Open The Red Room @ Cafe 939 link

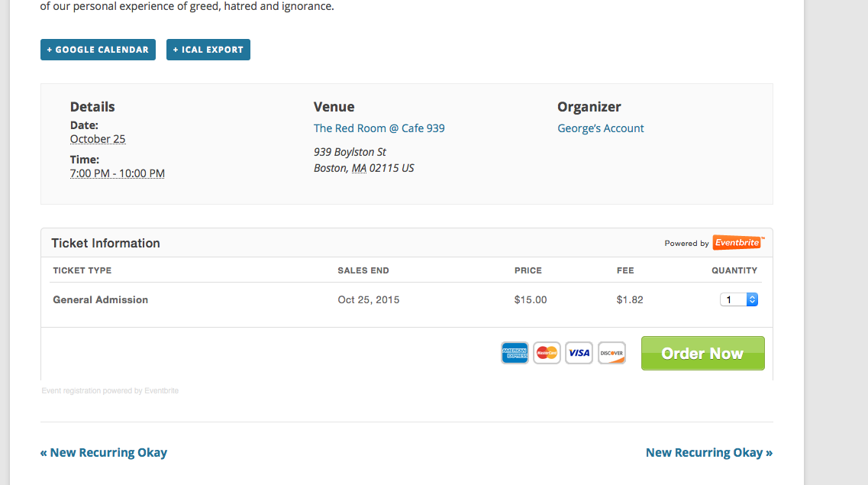pos(379,128)
